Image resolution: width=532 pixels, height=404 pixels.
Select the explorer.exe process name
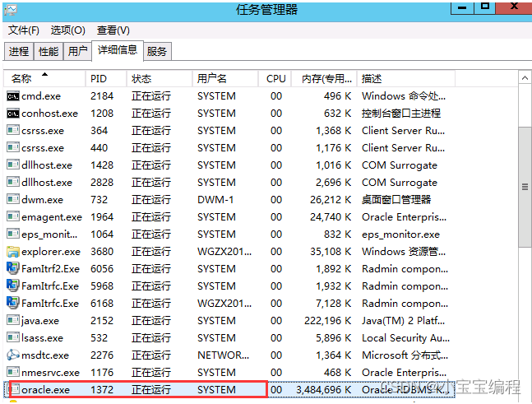pos(51,252)
